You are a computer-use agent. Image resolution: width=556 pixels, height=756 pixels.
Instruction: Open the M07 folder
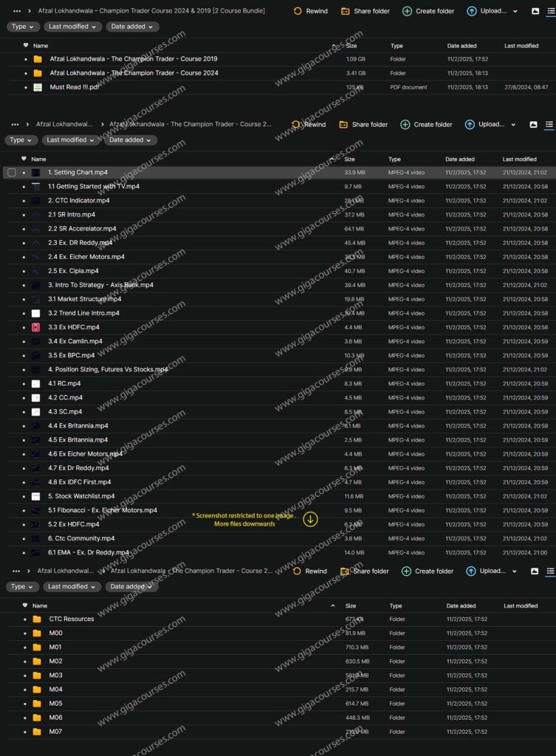[x=55, y=732]
